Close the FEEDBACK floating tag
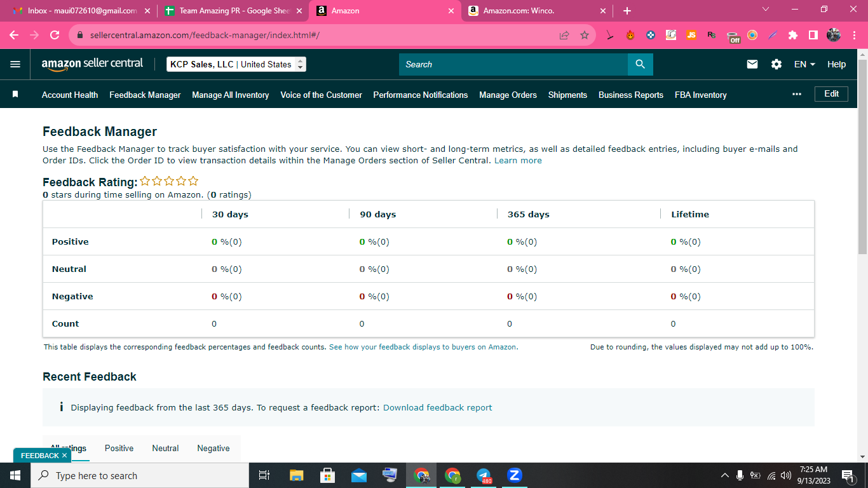 tap(64, 456)
